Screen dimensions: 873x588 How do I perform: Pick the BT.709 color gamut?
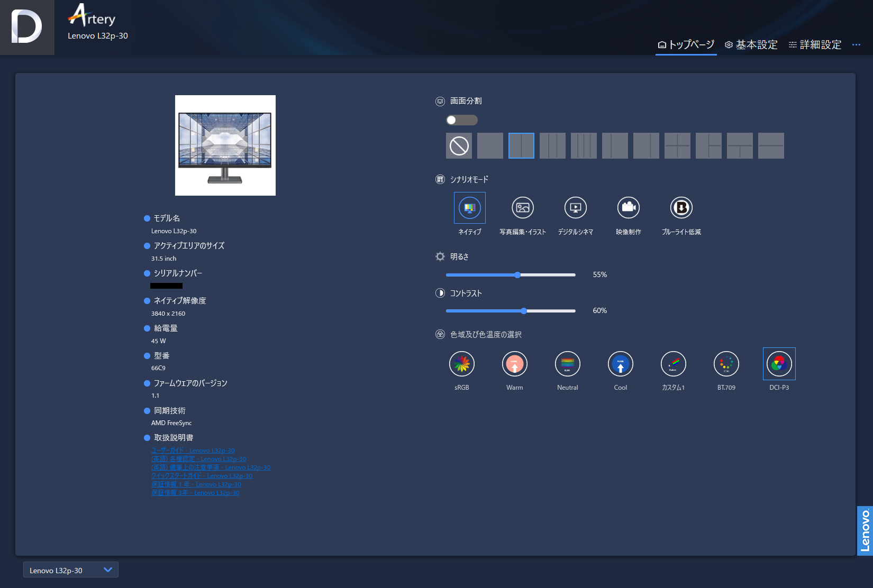pos(726,364)
